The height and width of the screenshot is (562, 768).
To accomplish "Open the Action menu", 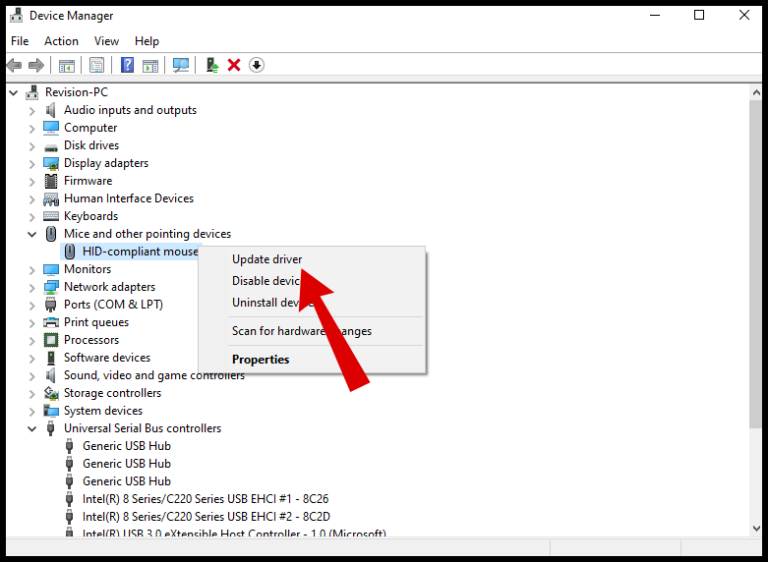I will (x=61, y=41).
